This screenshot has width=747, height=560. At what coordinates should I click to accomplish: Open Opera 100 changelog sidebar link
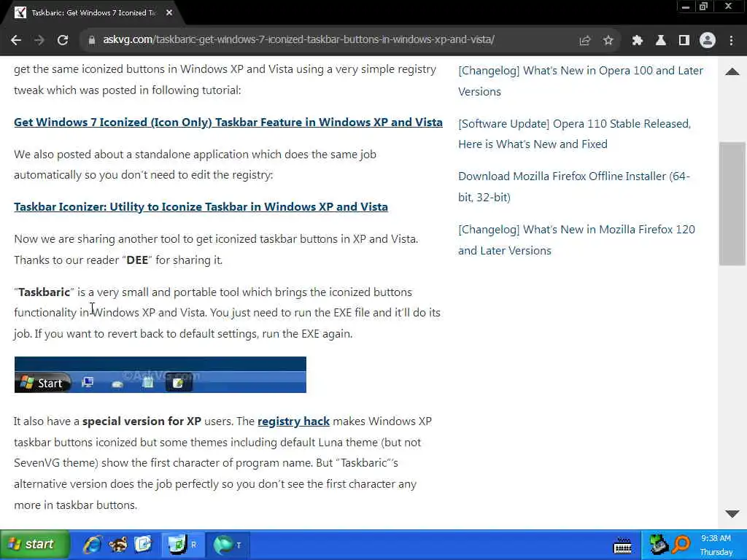tap(580, 81)
